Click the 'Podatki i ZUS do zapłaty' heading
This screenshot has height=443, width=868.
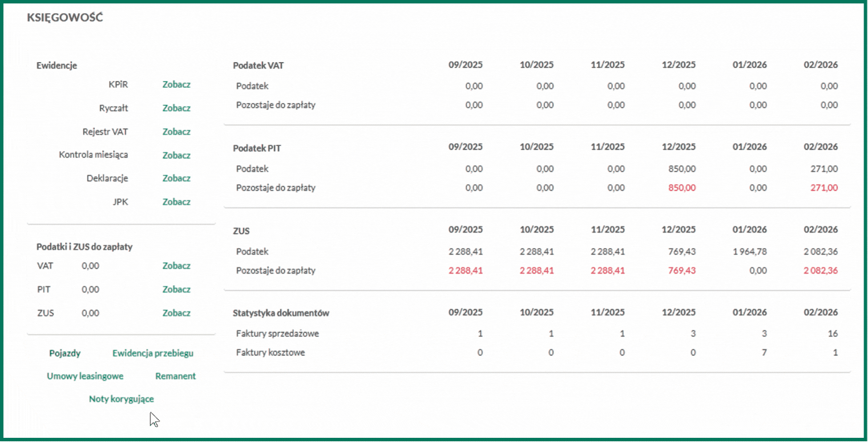click(x=84, y=247)
